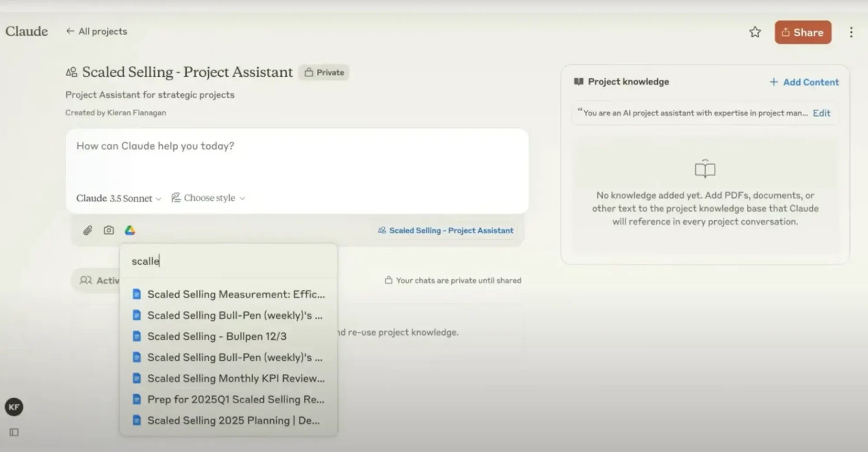Click the Drive search field with 'scalle'

pyautogui.click(x=228, y=261)
